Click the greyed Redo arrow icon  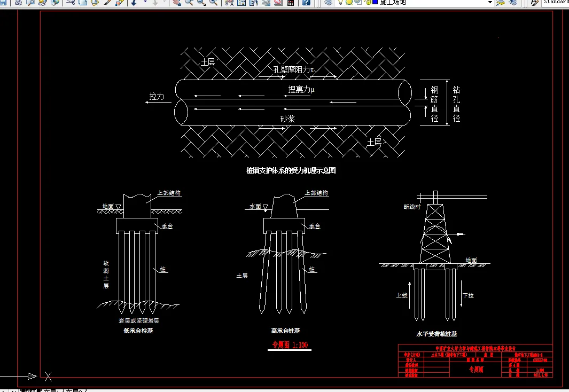click(x=155, y=2)
